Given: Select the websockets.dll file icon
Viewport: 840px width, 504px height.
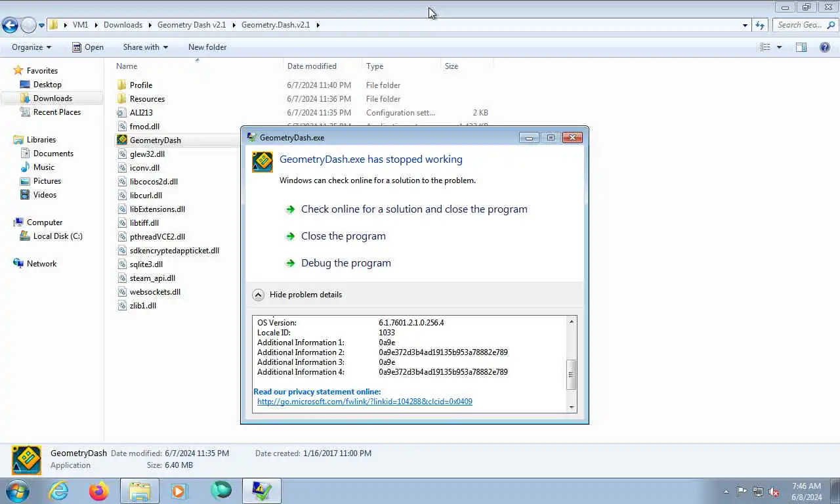Looking at the screenshot, I should [121, 292].
